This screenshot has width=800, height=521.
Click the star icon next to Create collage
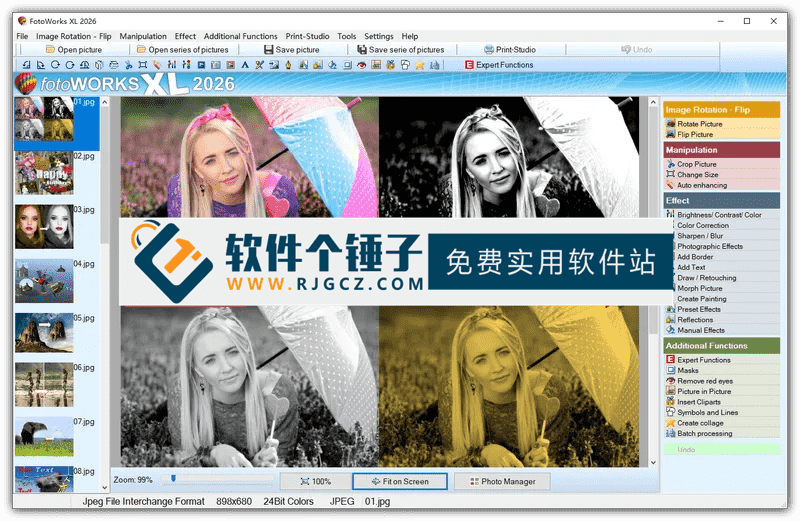670,423
